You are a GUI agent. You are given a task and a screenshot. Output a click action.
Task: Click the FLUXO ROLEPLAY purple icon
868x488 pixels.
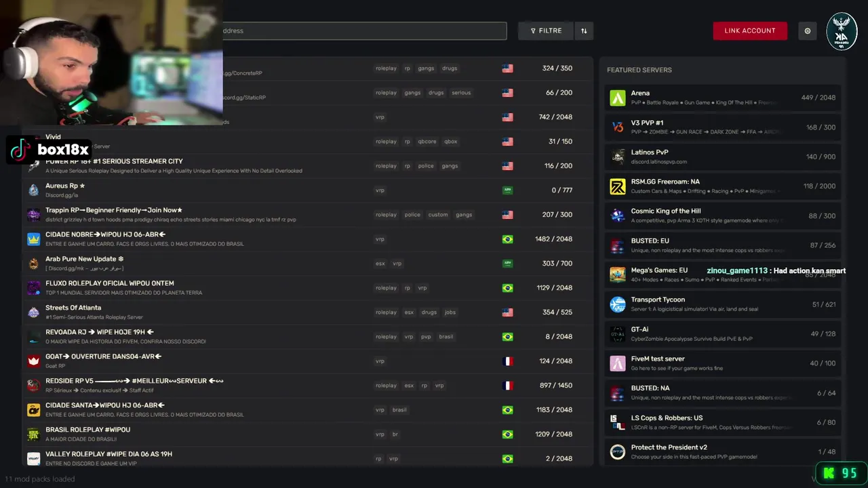click(x=33, y=288)
